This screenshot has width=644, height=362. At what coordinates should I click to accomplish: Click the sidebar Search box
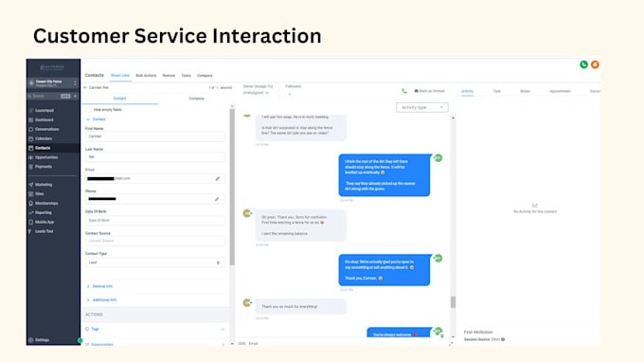(49, 96)
